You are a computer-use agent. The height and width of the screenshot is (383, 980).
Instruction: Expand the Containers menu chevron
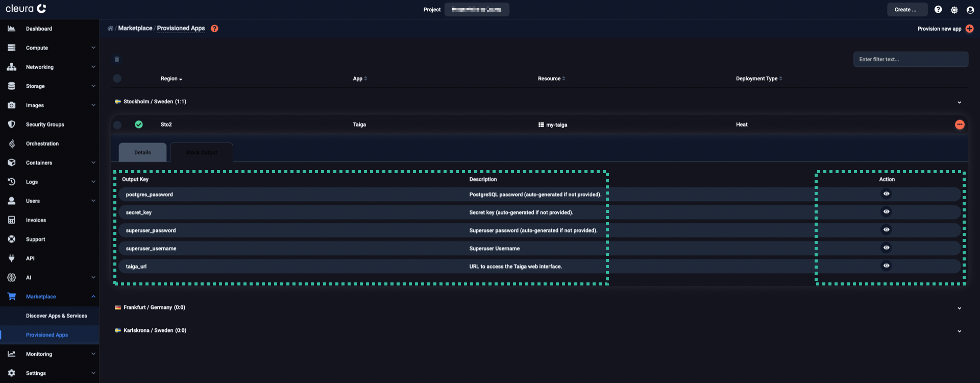pos(93,162)
